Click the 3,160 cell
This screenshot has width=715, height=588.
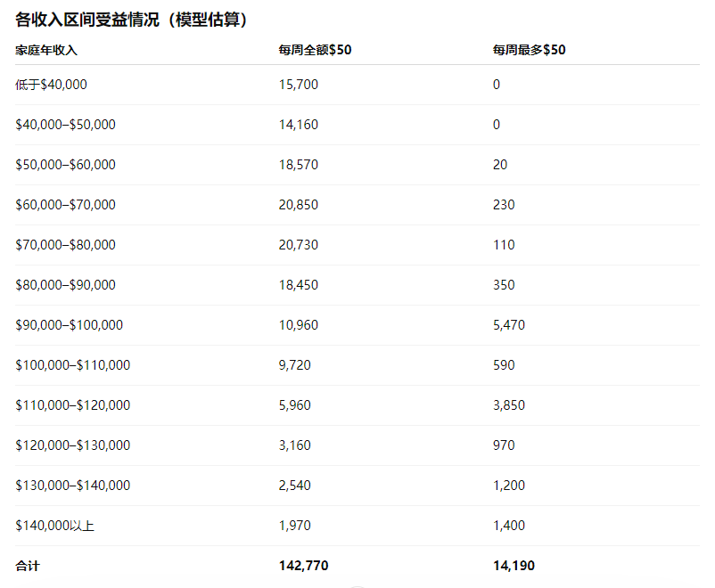pyautogui.click(x=294, y=445)
